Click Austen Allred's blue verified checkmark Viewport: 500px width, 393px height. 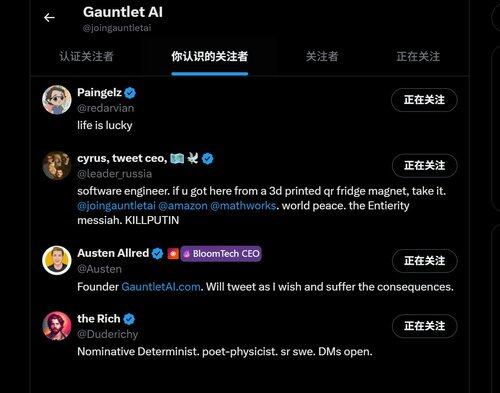(x=157, y=254)
